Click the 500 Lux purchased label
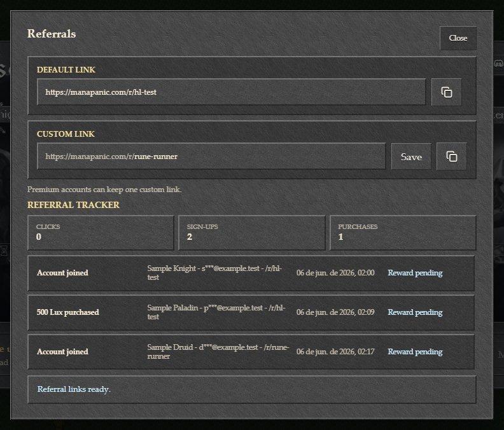The image size is (504, 430). [68, 312]
